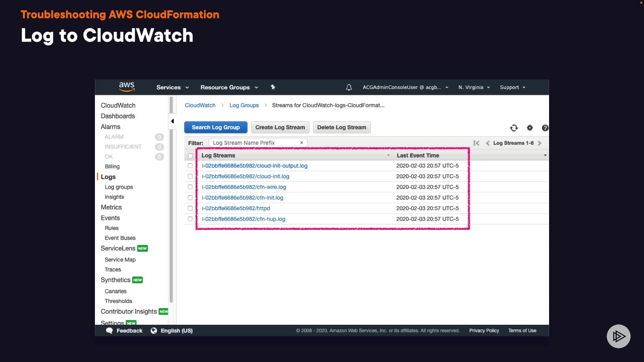
Task: Collapse the sidebar with the arrow icon
Action: (x=172, y=121)
